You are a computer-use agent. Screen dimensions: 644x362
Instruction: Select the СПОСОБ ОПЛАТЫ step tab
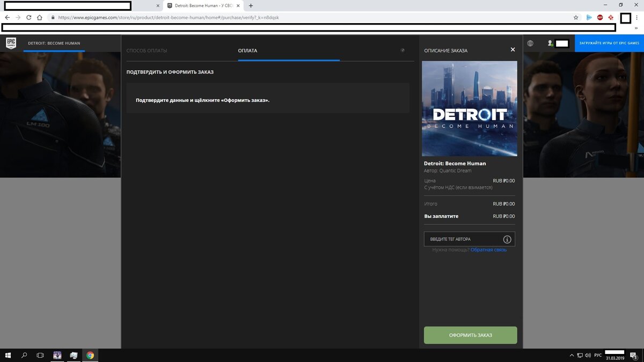pos(147,50)
